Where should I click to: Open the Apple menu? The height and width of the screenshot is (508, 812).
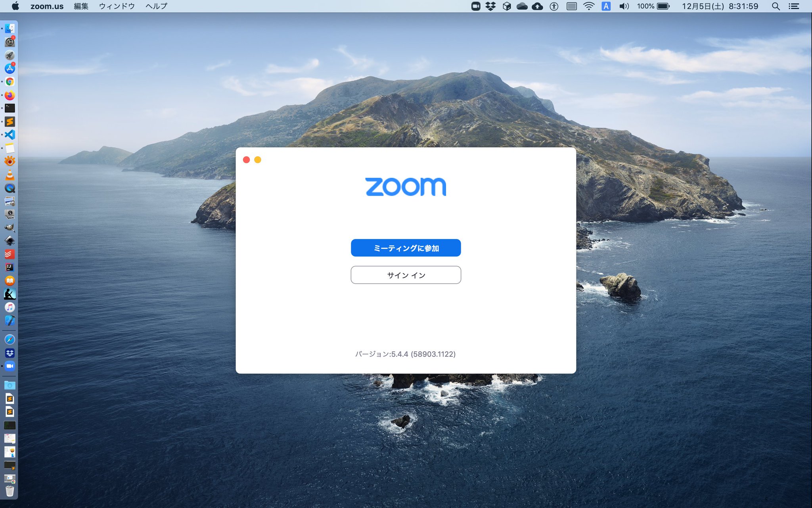15,6
